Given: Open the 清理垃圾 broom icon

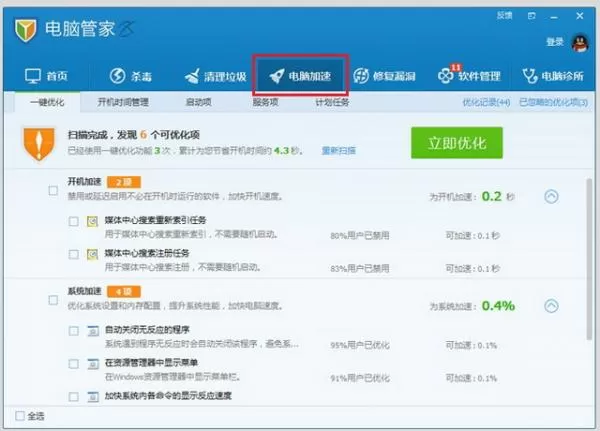Looking at the screenshot, I should coord(192,76).
